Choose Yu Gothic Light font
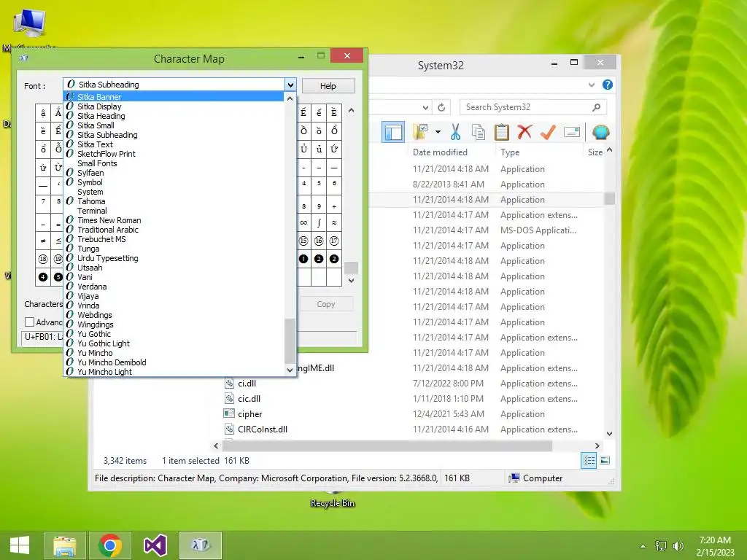 click(x=174, y=343)
